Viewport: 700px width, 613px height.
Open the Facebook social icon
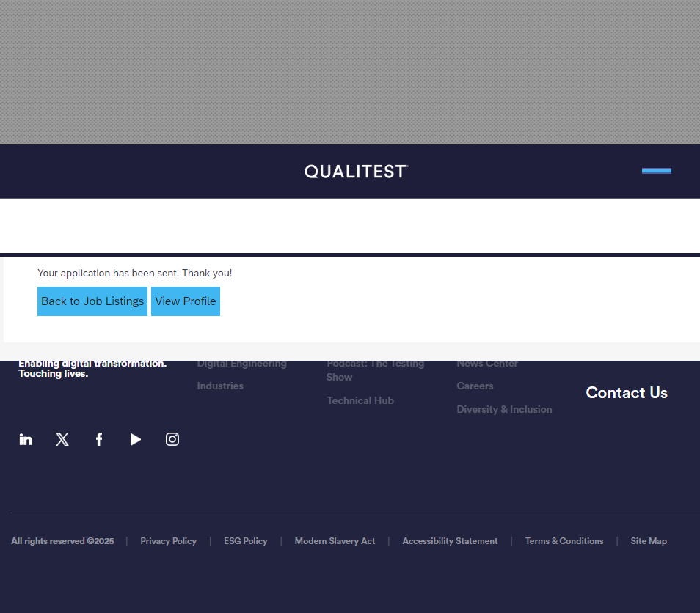pos(99,439)
